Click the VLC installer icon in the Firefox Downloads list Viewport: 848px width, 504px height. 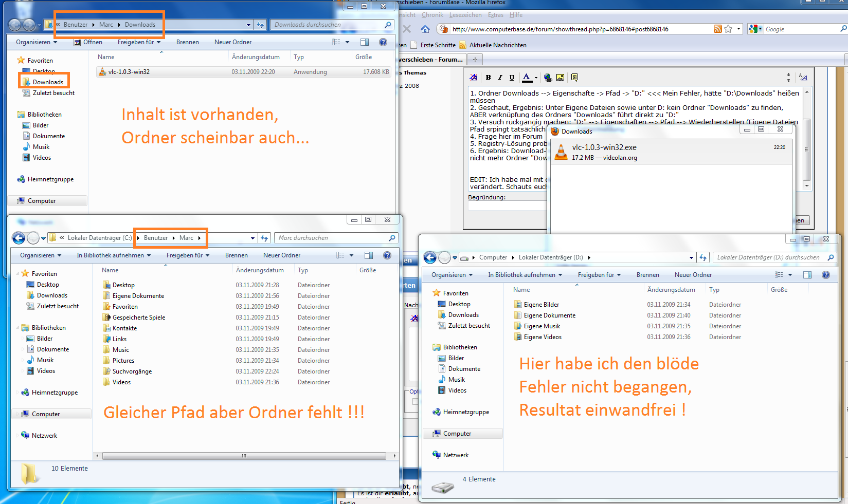(561, 152)
